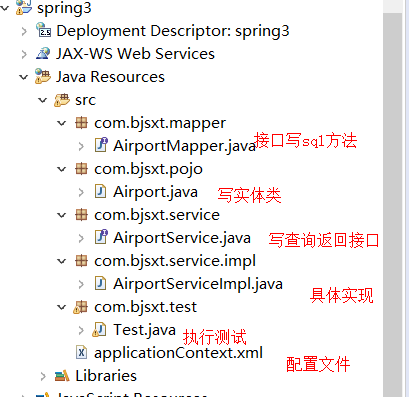Expand the Test.java node
The height and width of the screenshot is (397, 409).
tap(81, 330)
